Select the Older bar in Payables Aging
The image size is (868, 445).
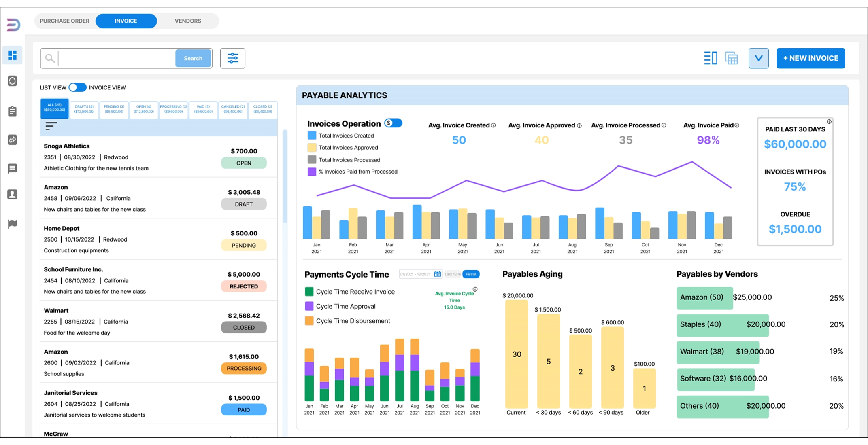pyautogui.click(x=644, y=388)
